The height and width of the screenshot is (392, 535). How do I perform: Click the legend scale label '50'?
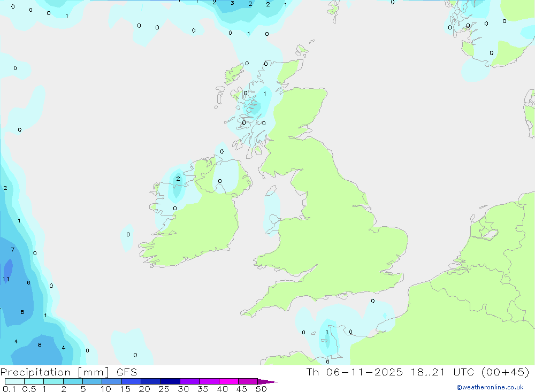(261, 389)
